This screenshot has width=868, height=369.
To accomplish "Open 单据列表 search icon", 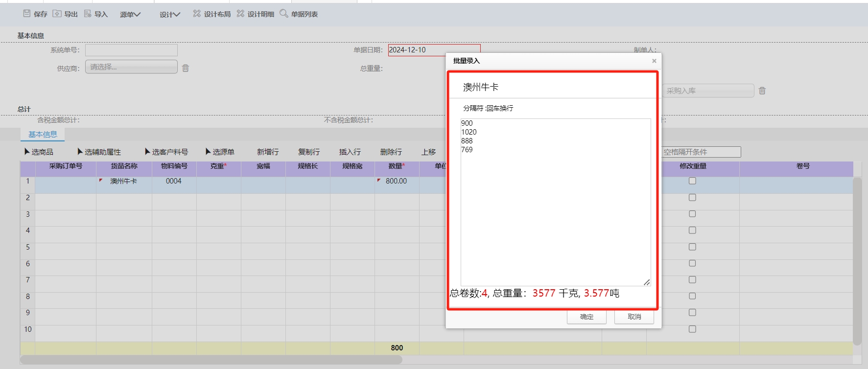I will click(283, 14).
